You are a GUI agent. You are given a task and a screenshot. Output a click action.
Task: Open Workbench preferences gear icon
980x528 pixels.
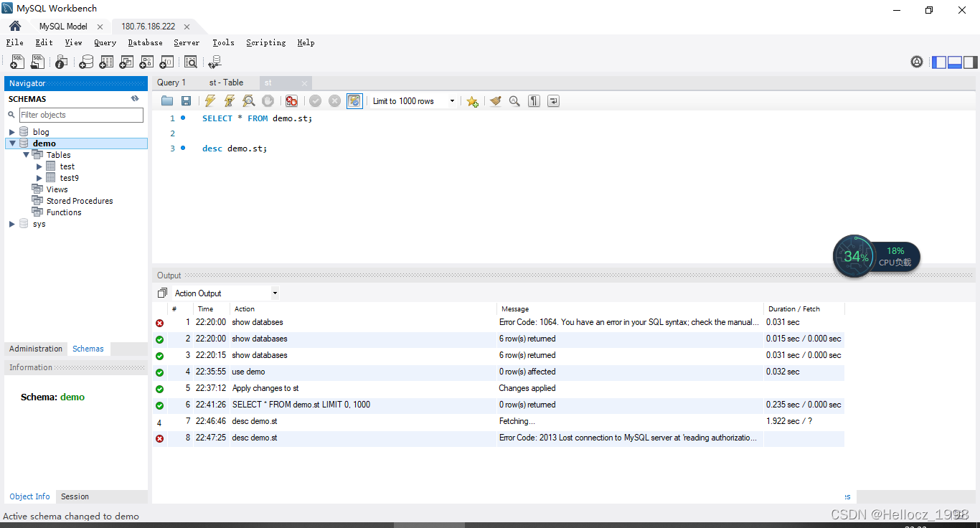coord(917,62)
